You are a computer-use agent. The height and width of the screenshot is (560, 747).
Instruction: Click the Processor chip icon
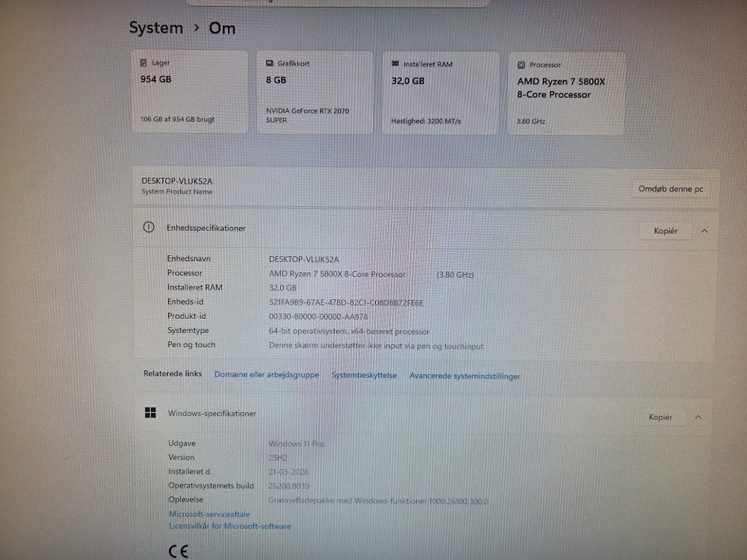(521, 65)
